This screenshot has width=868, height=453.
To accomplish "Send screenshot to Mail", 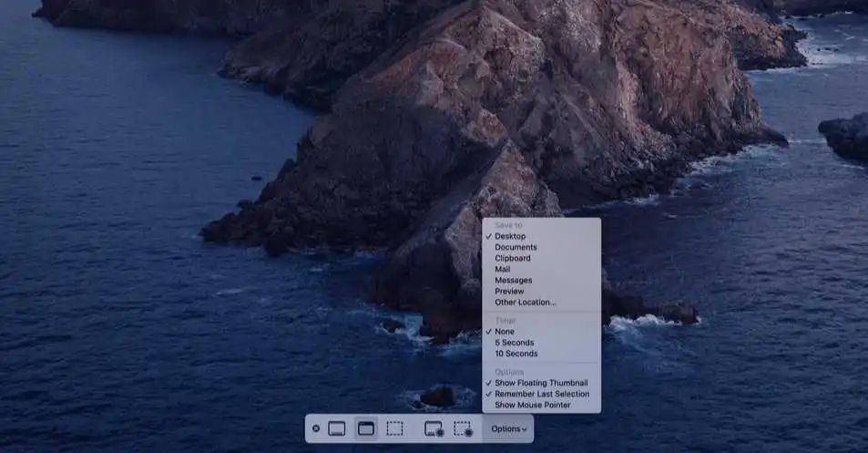I will pos(502,269).
